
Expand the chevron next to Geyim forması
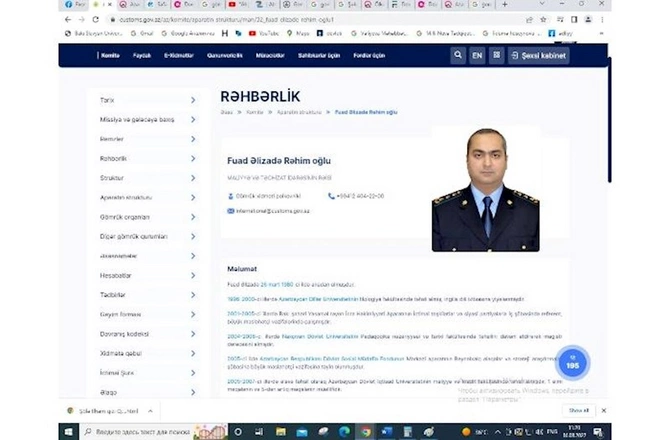[x=193, y=314]
